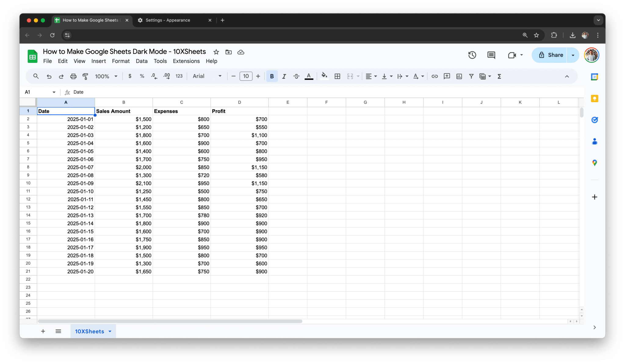Open the Format menu
Viewport: 625px width, 364px height.
click(121, 61)
